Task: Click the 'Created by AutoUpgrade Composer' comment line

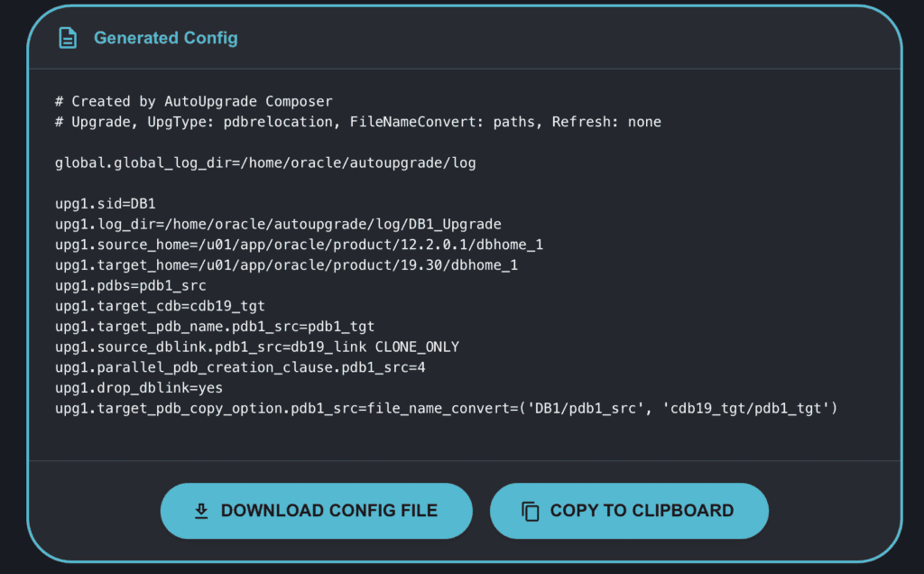Action: [193, 101]
